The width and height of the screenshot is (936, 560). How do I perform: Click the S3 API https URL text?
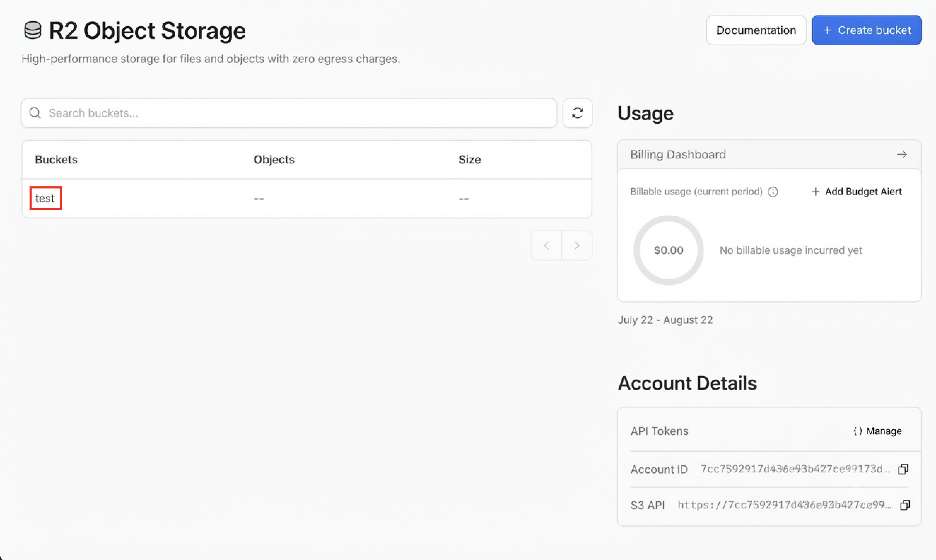click(784, 505)
